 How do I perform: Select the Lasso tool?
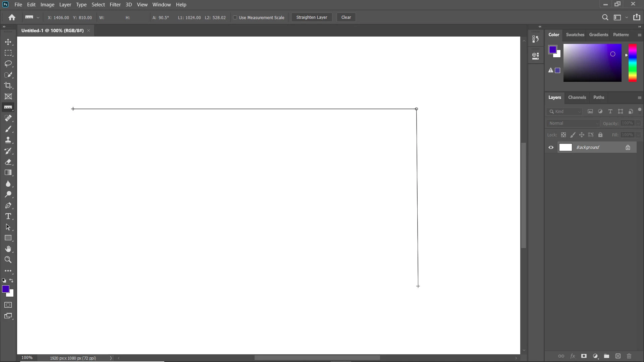(8, 64)
